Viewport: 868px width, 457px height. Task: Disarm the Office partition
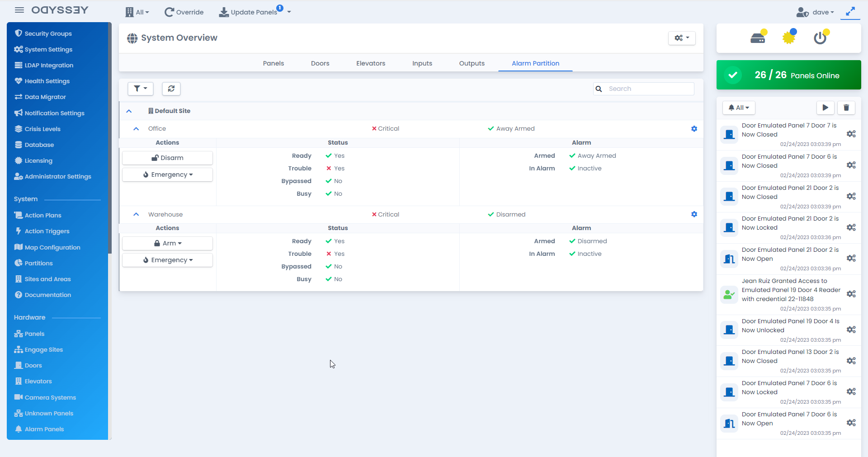pyautogui.click(x=168, y=158)
